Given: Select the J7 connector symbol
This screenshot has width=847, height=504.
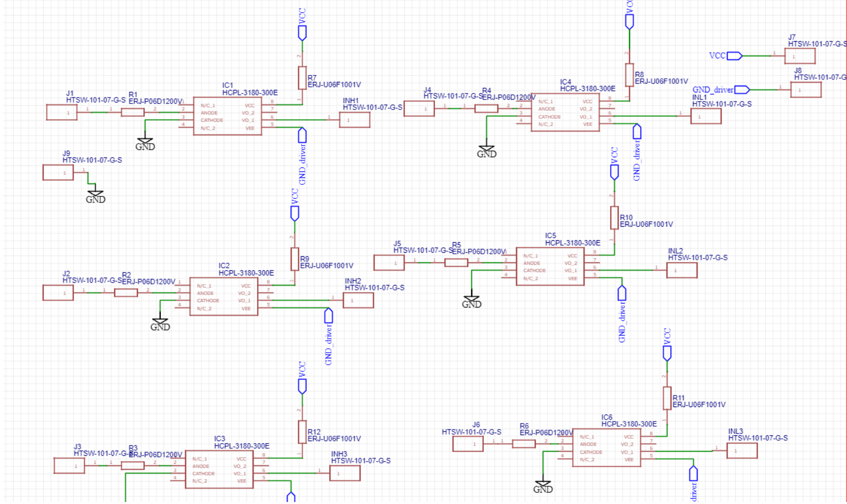Looking at the screenshot, I should pos(800,56).
